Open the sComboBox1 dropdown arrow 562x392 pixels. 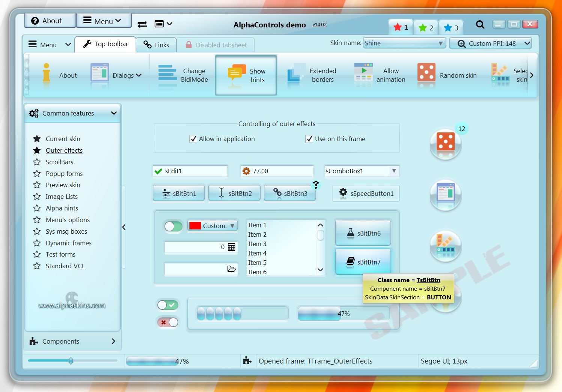point(394,171)
